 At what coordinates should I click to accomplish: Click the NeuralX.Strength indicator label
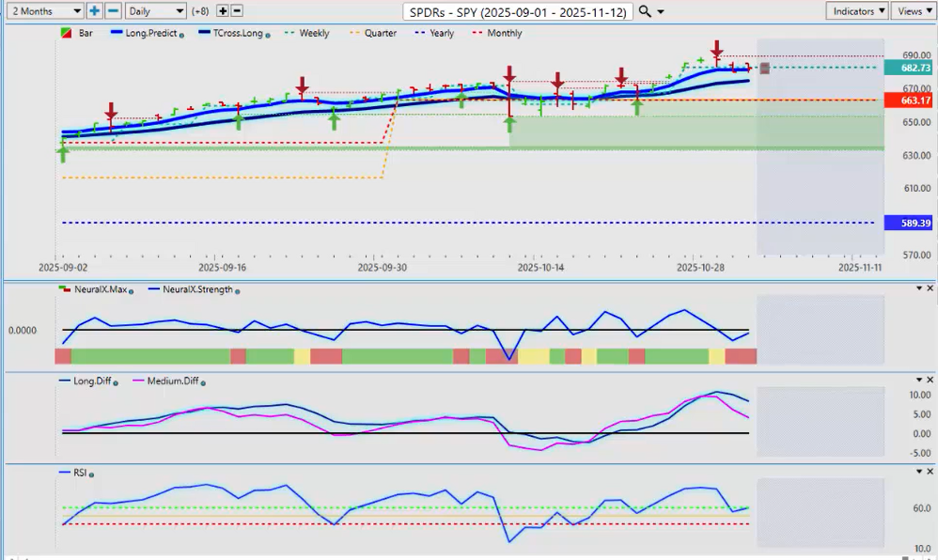(195, 290)
